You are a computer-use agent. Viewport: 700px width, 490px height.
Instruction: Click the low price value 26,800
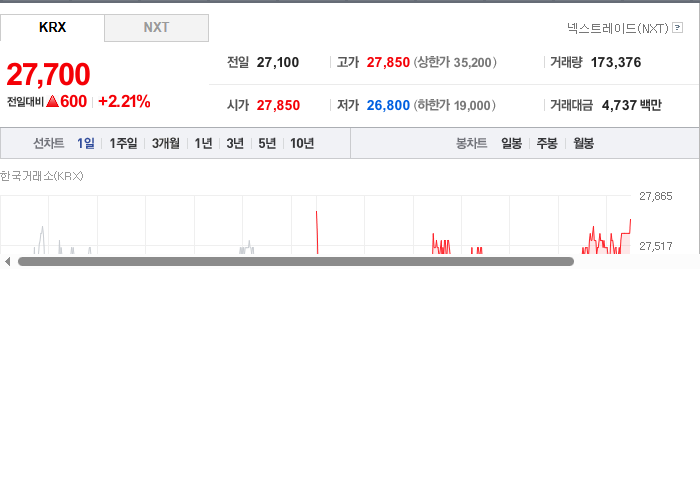388,105
